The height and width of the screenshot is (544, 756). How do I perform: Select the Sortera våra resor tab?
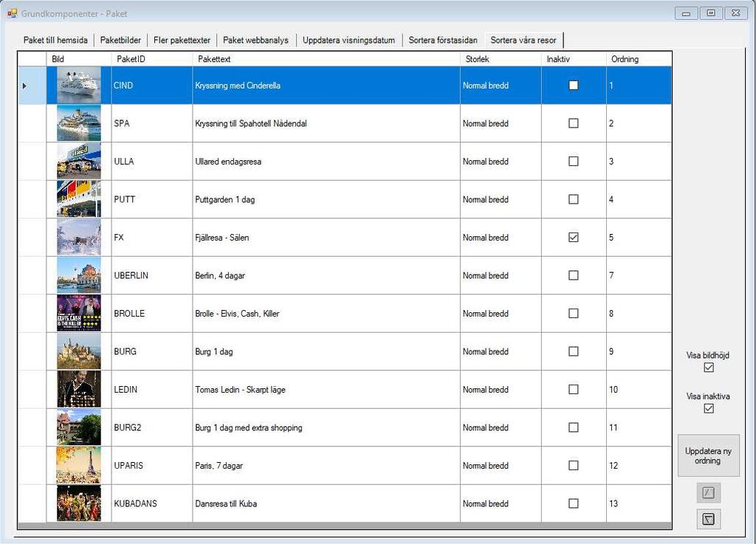(523, 40)
